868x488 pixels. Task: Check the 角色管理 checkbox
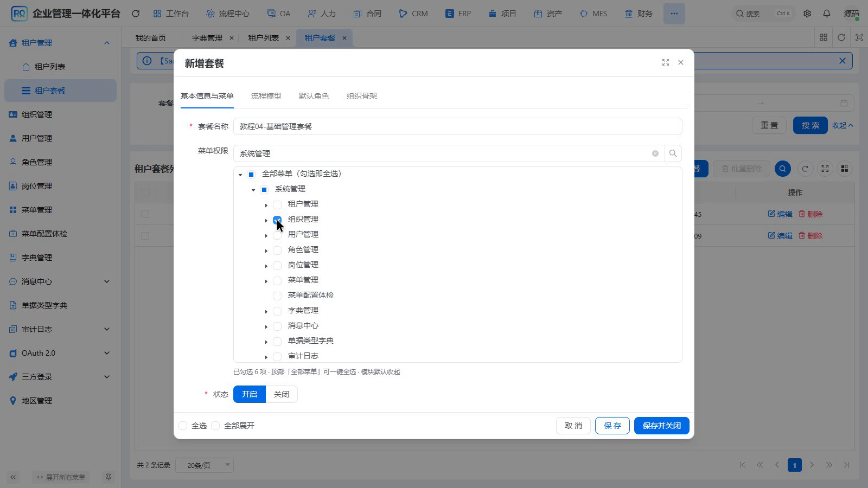(x=277, y=250)
